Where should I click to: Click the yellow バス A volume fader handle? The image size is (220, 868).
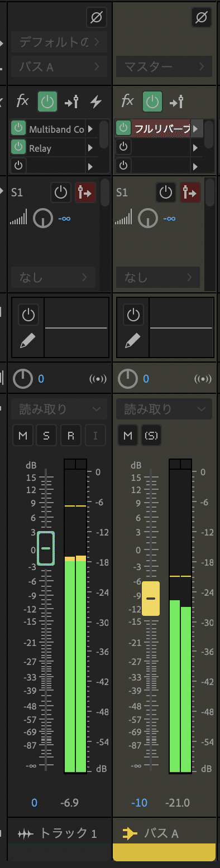151,598
